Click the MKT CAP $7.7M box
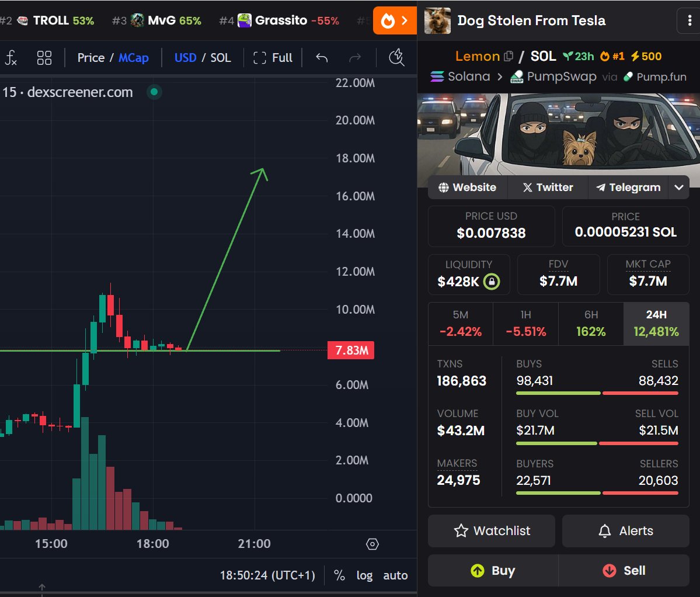Screen dimensions: 700x597 [x=648, y=275]
